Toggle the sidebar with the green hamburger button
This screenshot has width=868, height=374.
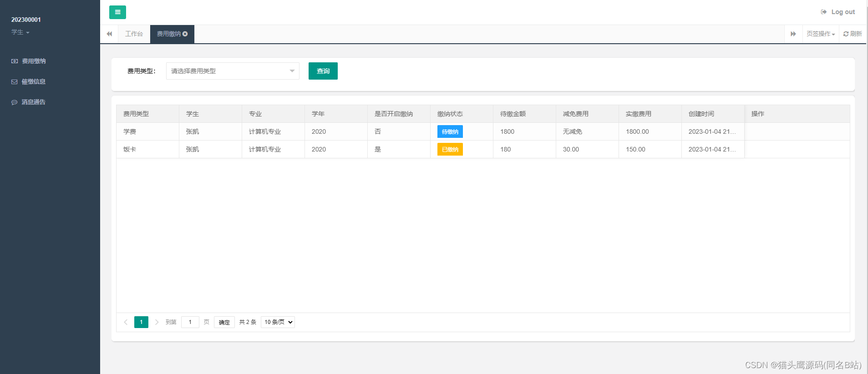[x=117, y=12]
